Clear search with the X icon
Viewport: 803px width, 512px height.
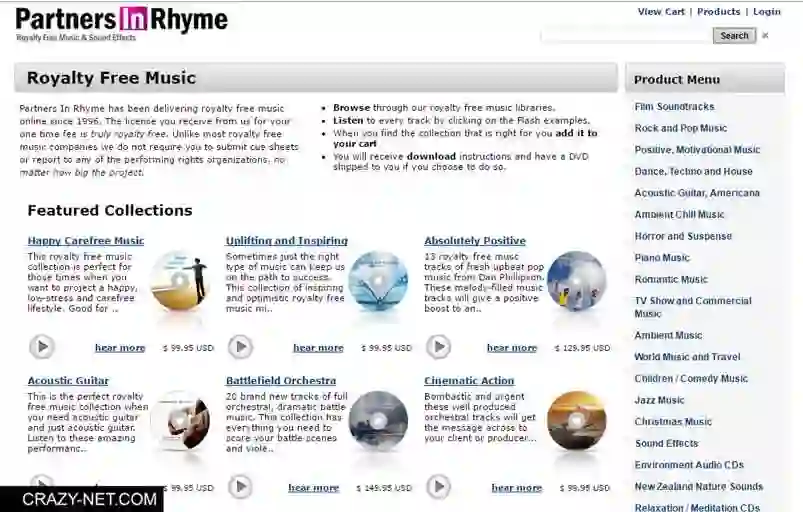pos(765,35)
